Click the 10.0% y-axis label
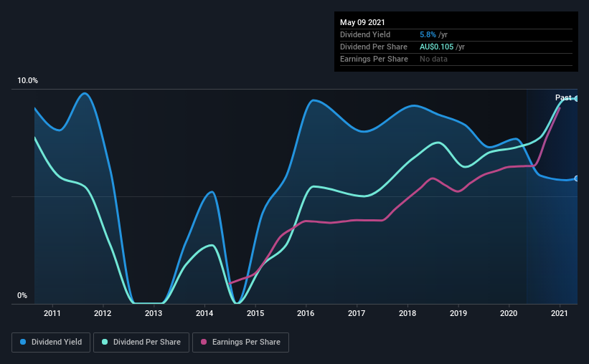Image resolution: width=589 pixels, height=364 pixels. 27,81
